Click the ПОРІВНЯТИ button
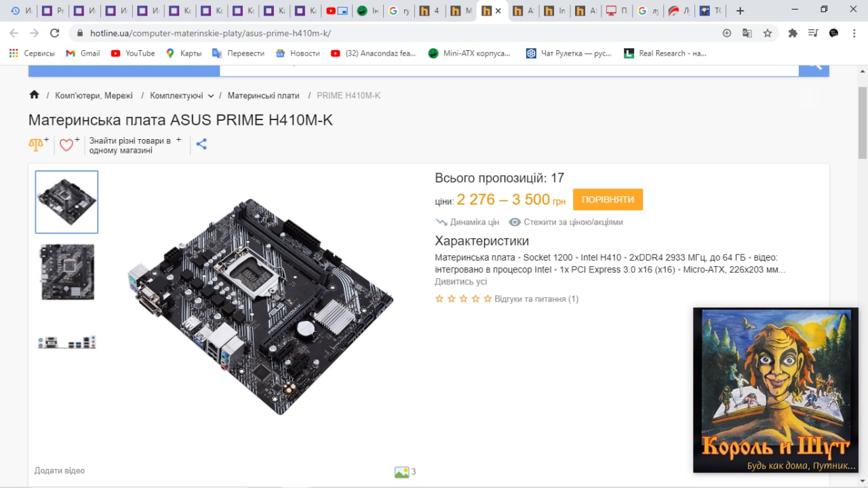The image size is (868, 488). tap(608, 200)
